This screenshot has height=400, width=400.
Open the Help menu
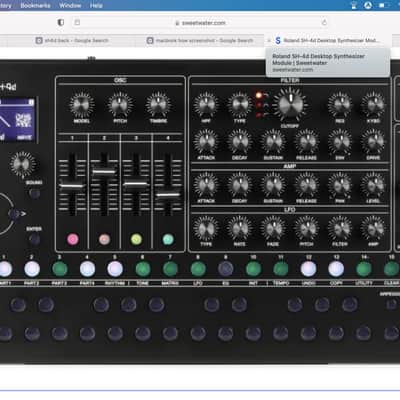pos(96,5)
